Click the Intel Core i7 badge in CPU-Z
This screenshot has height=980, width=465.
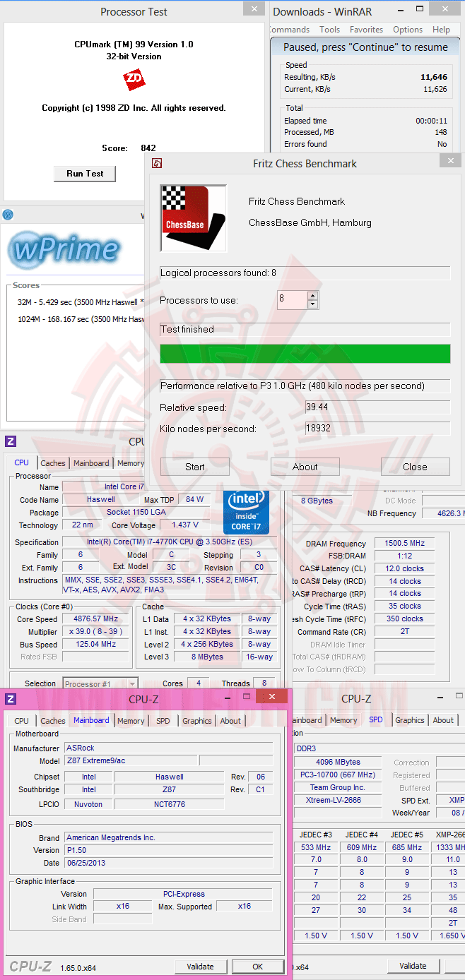click(x=246, y=511)
